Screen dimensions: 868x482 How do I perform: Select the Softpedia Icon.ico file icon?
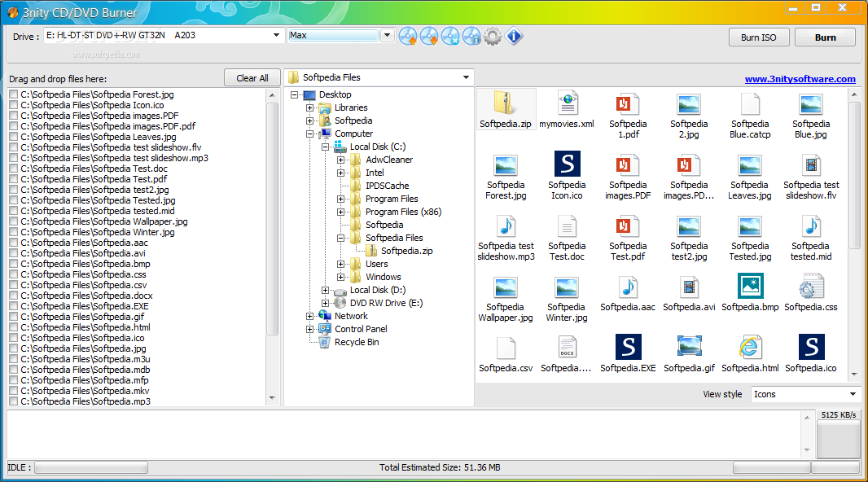tap(567, 164)
